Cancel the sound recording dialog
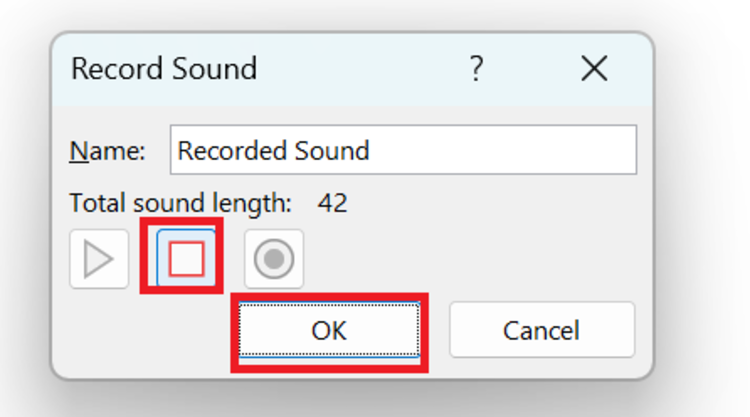This screenshot has height=417, width=750. tap(542, 330)
